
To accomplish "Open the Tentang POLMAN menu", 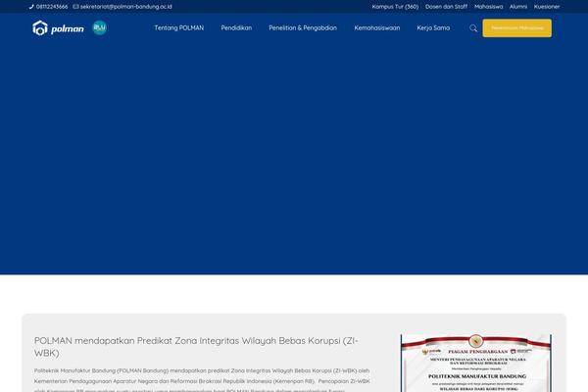I will click(x=179, y=27).
